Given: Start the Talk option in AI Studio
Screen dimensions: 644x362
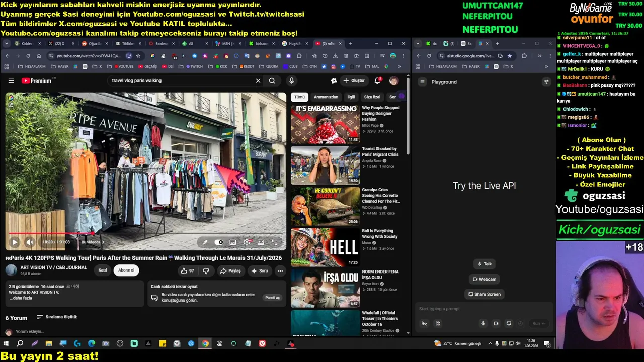Looking at the screenshot, I should pyautogui.click(x=485, y=264).
